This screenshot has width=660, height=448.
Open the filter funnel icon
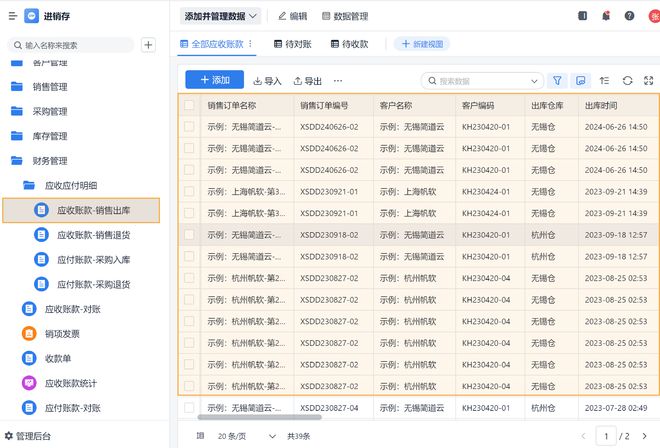(x=557, y=80)
